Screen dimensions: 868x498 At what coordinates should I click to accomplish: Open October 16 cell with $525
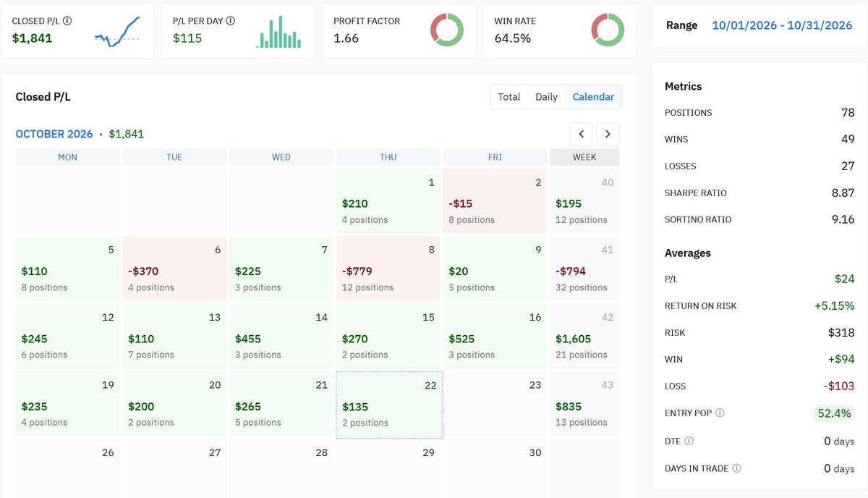click(x=495, y=336)
